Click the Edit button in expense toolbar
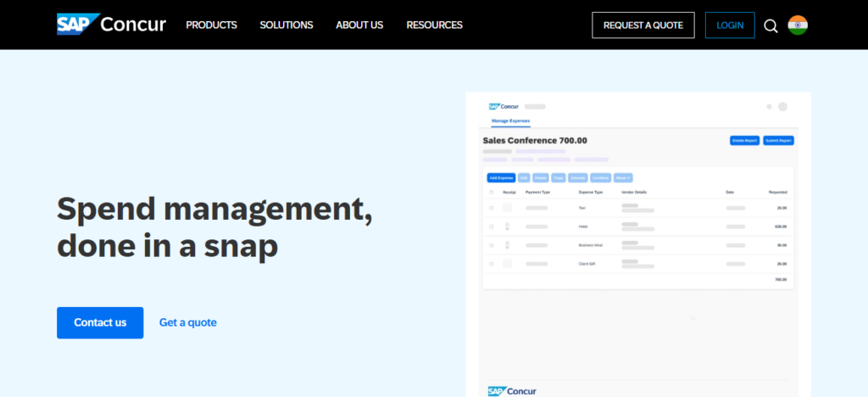 (x=524, y=178)
